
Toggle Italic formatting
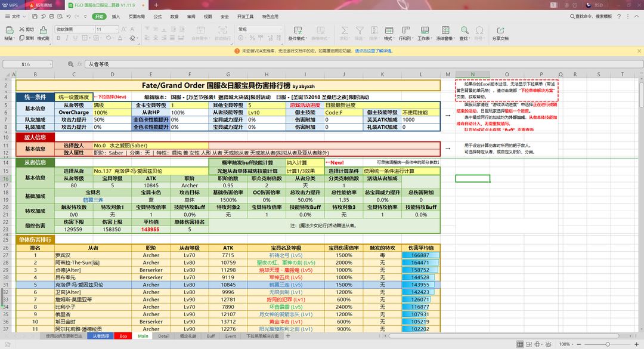click(x=67, y=38)
